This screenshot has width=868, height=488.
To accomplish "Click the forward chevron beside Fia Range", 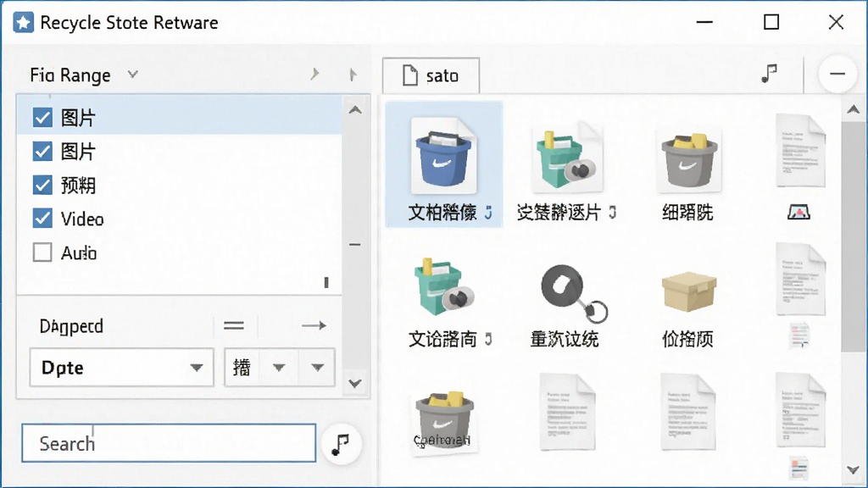I will [315, 74].
